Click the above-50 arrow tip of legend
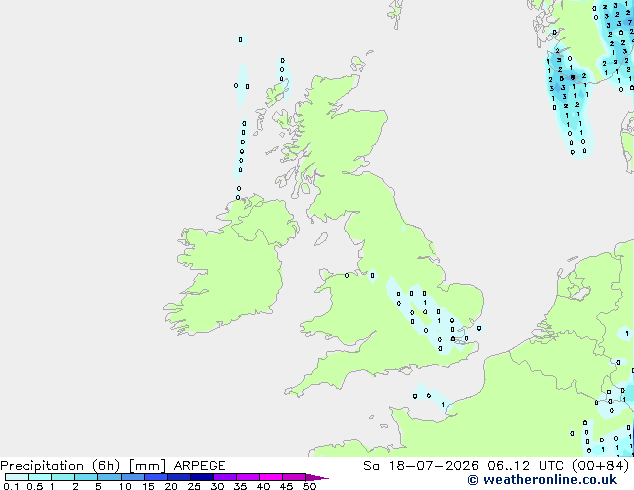Image resolution: width=634 pixels, height=490 pixels. 317,477
